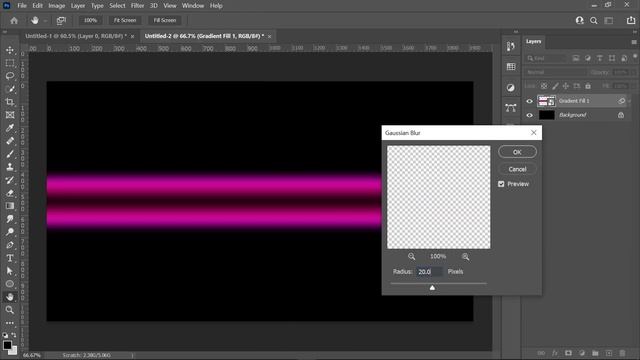Select the Clone Stamp tool
640x360 pixels.
[x=10, y=167]
